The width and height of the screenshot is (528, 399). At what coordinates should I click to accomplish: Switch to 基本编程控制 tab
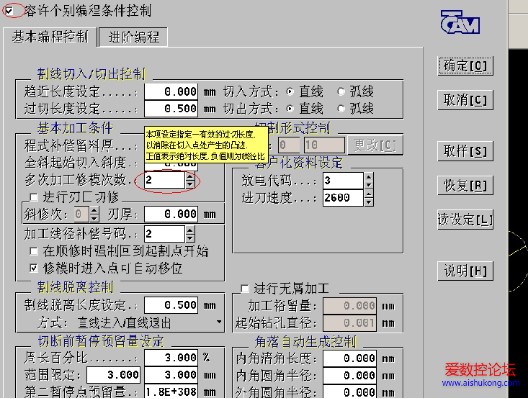(x=50, y=36)
